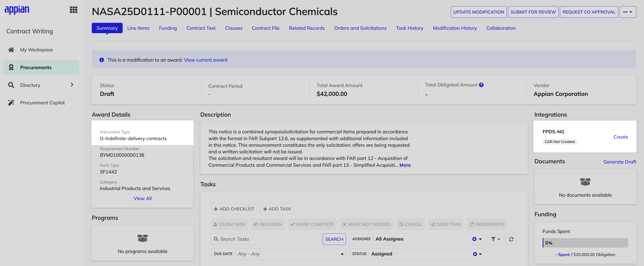The width and height of the screenshot is (644, 266).
Task: Expand the Assignee dropdown
Action: click(x=480, y=239)
